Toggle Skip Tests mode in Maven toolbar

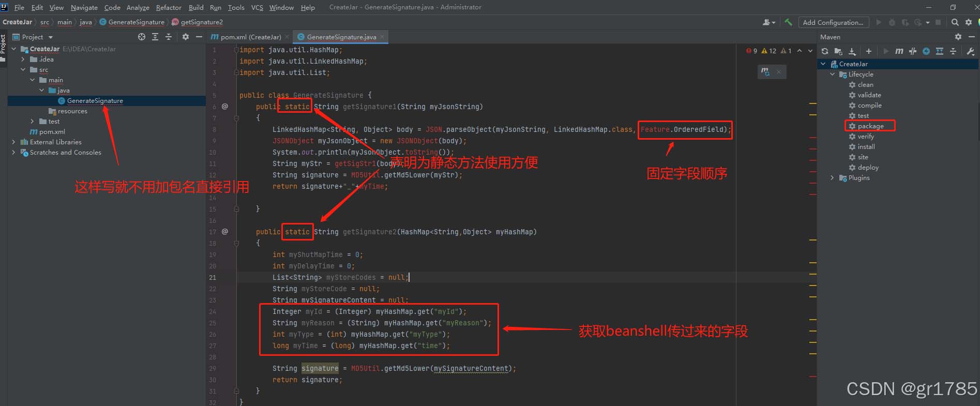tap(926, 51)
